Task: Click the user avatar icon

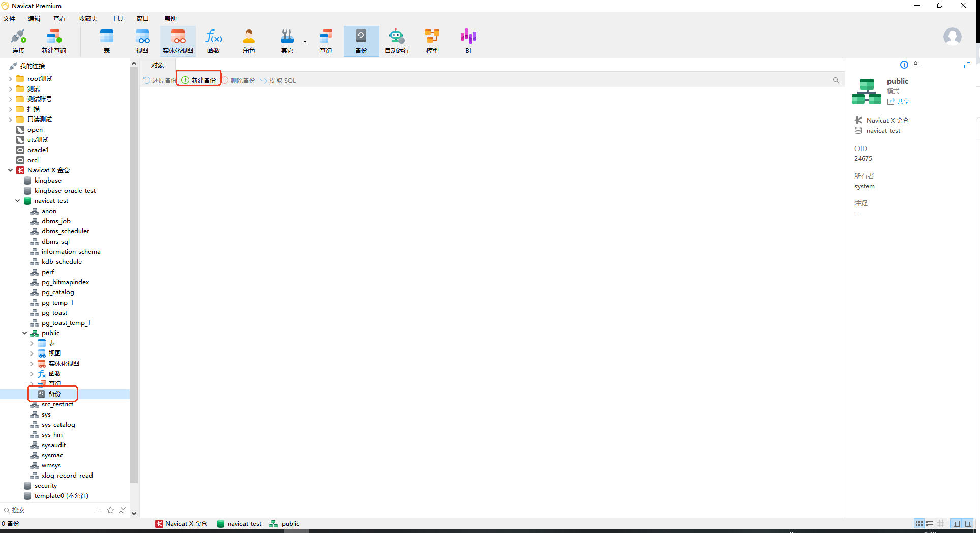Action: [952, 37]
